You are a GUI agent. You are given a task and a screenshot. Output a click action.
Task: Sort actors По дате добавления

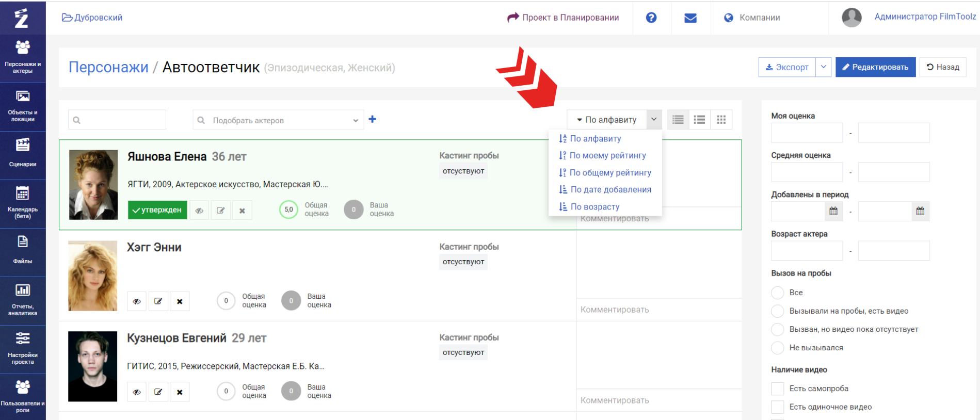[605, 189]
